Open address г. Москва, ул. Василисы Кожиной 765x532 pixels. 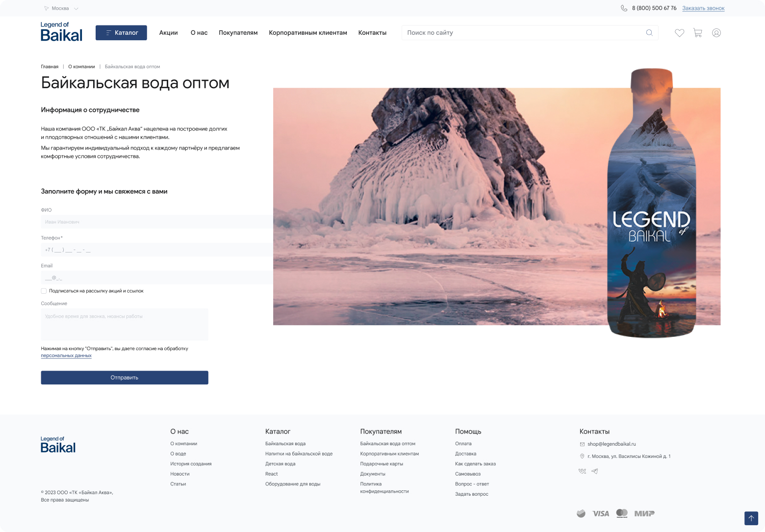pyautogui.click(x=629, y=456)
